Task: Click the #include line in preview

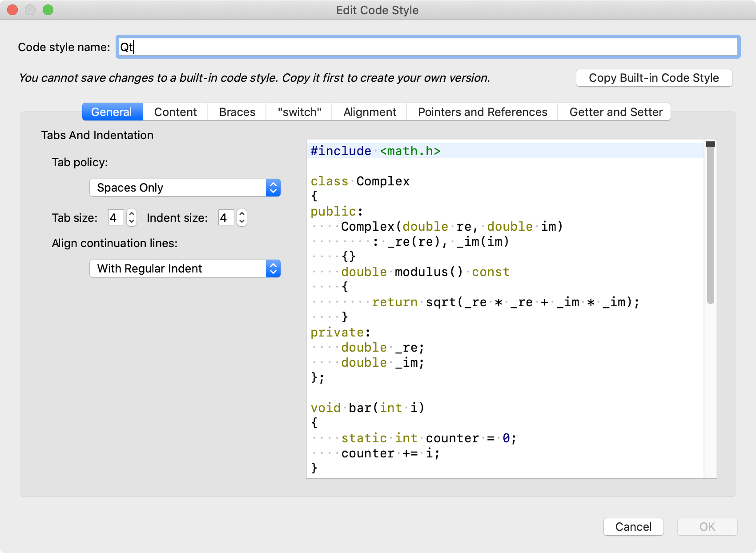Action: pos(375,151)
